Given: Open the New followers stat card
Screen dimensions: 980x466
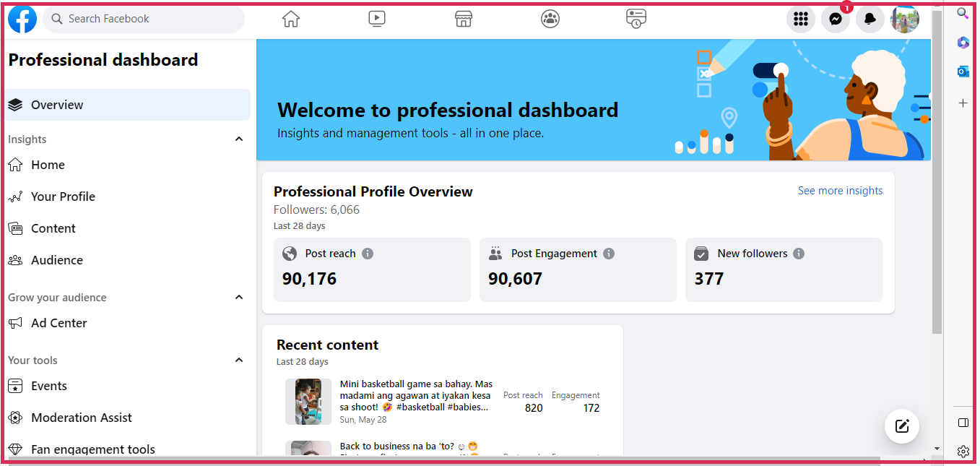Looking at the screenshot, I should tap(784, 269).
